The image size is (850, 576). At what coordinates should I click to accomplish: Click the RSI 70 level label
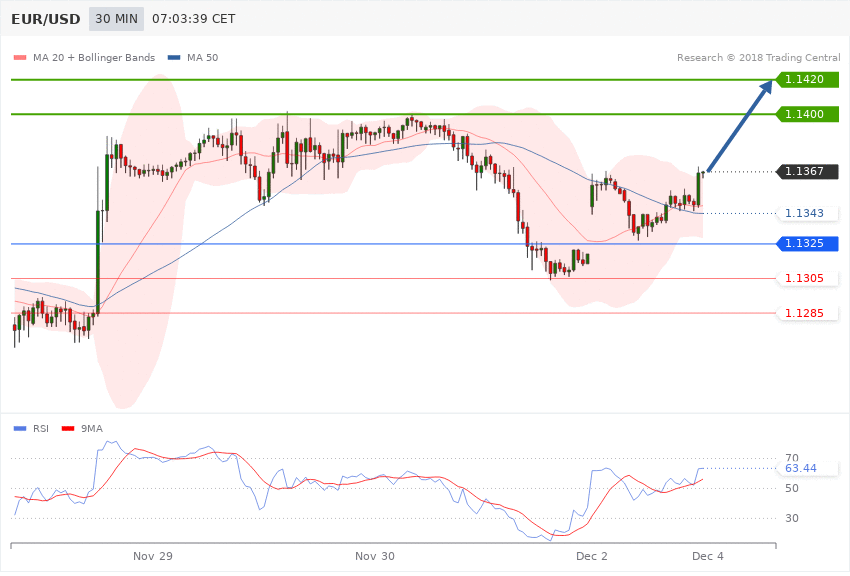pos(792,458)
